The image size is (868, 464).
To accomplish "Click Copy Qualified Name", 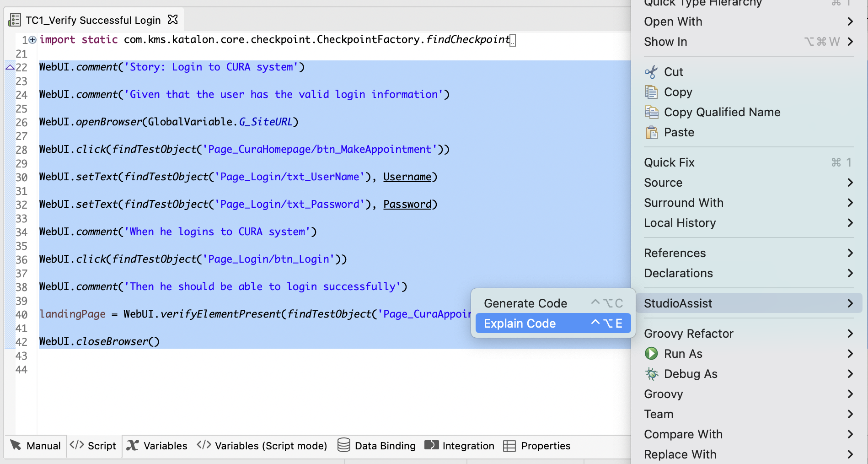I will coord(722,112).
